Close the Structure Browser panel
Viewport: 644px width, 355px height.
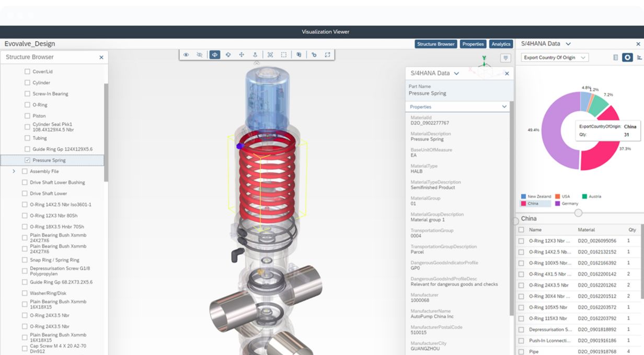pyautogui.click(x=101, y=57)
